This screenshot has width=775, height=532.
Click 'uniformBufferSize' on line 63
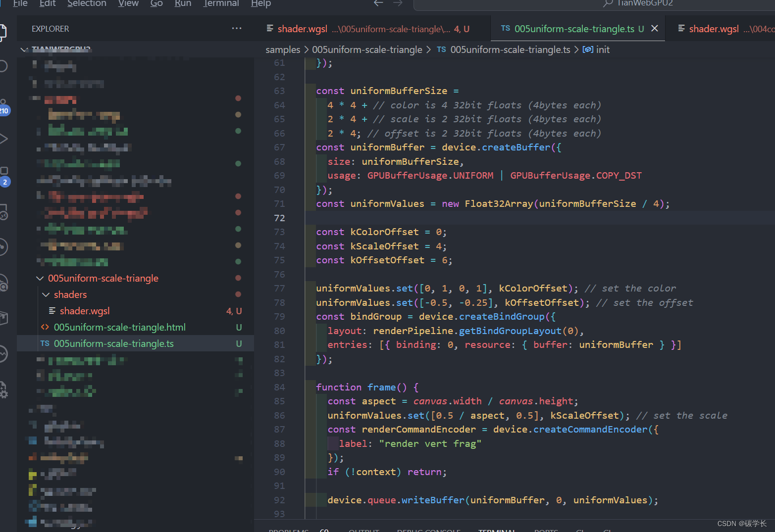pos(399,91)
